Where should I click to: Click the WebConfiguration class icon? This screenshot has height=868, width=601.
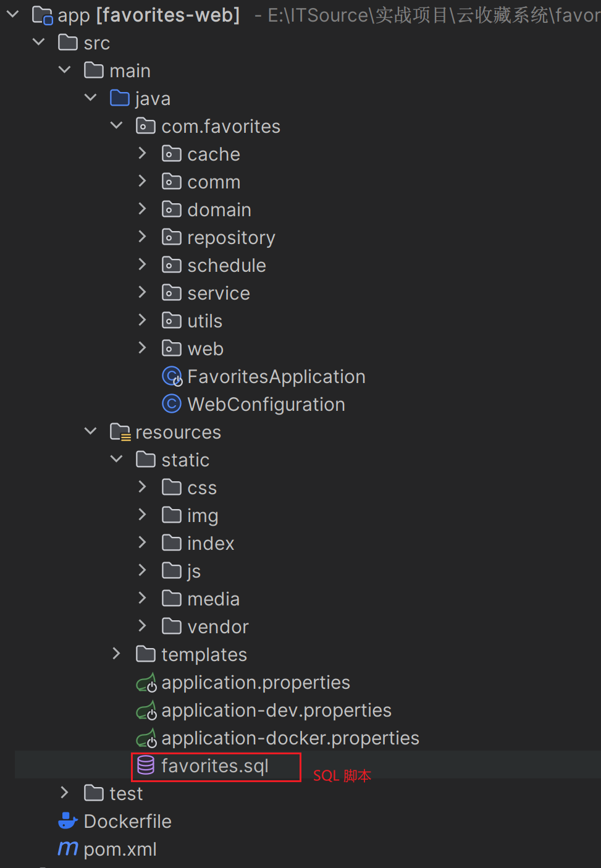[172, 404]
